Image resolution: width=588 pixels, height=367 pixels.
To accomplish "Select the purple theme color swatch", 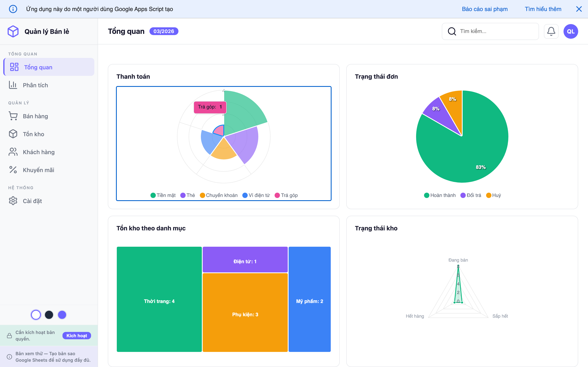I will (62, 315).
